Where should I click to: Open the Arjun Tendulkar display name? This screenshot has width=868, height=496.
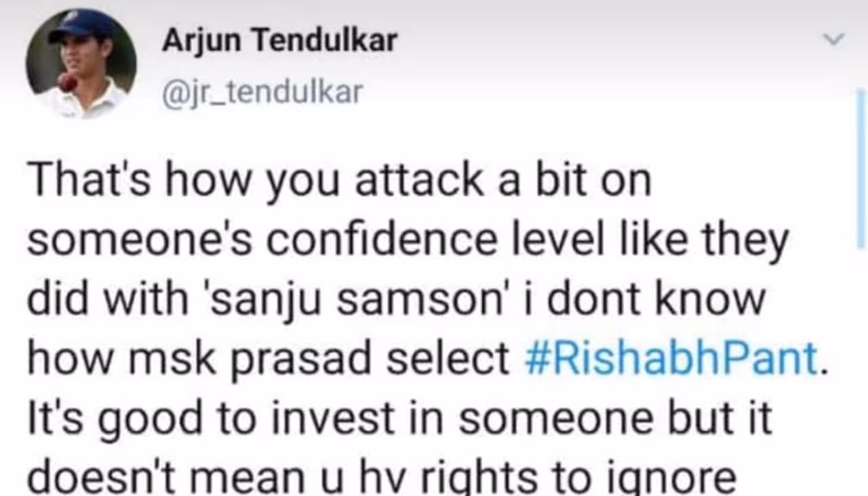coord(279,42)
